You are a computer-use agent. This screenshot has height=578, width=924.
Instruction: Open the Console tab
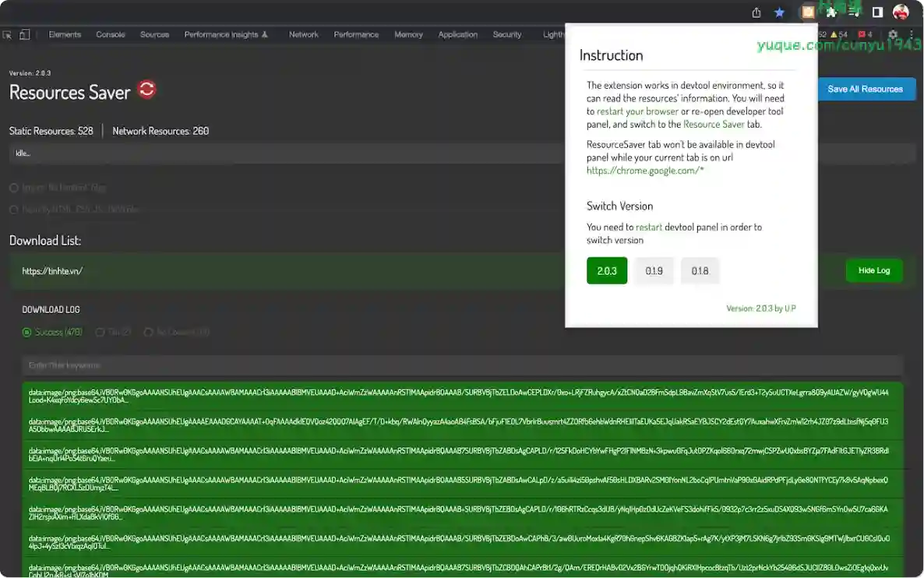[x=110, y=34]
